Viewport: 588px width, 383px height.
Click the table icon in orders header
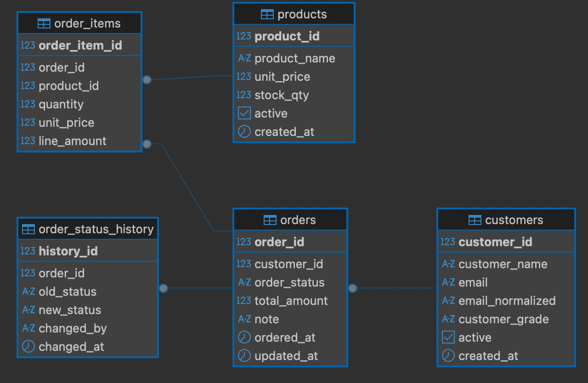pyautogui.click(x=270, y=220)
